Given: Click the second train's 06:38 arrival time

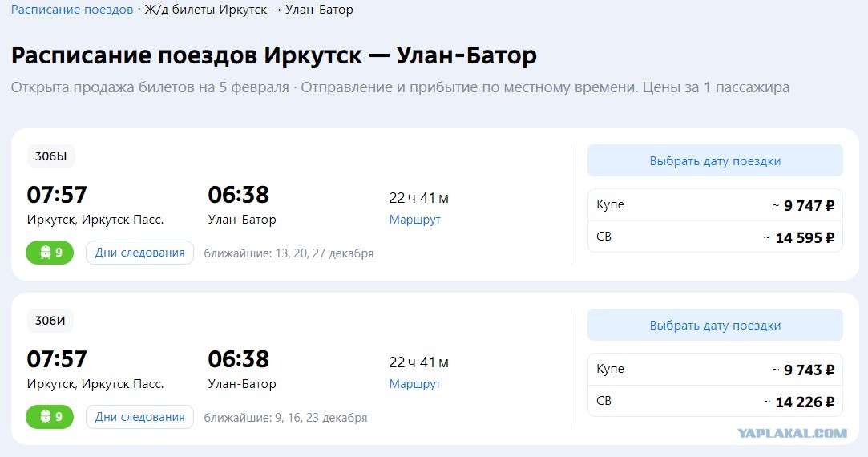Looking at the screenshot, I should point(239,359).
